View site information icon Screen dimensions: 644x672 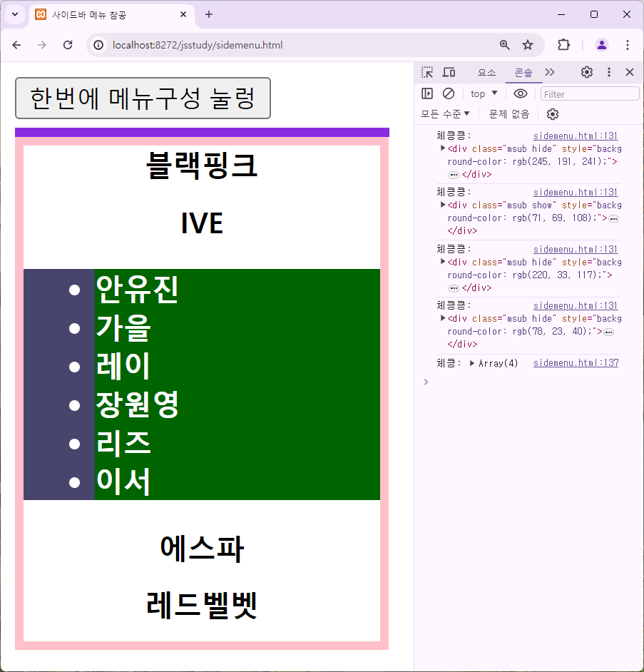tap(98, 45)
